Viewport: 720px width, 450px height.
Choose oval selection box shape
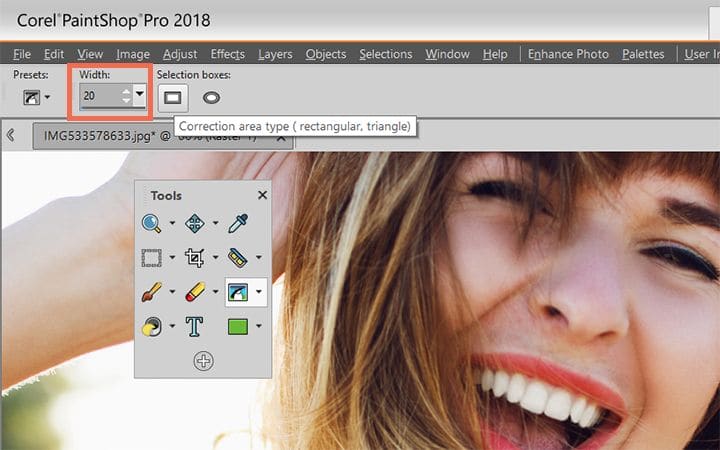pos(212,98)
